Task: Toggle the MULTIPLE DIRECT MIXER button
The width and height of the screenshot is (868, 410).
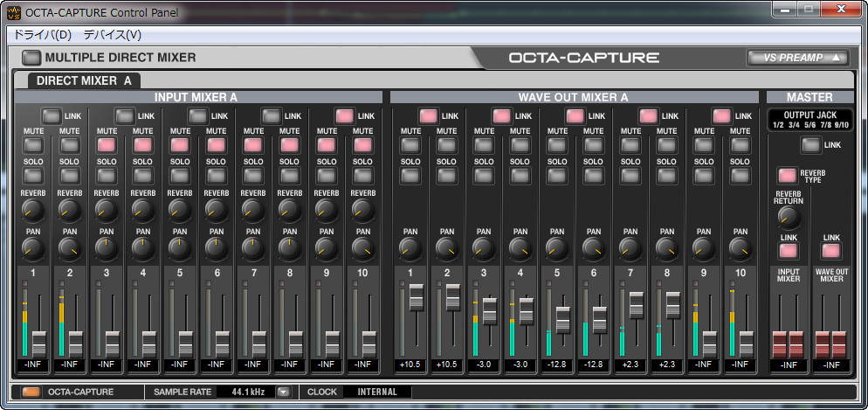Action: (x=31, y=57)
